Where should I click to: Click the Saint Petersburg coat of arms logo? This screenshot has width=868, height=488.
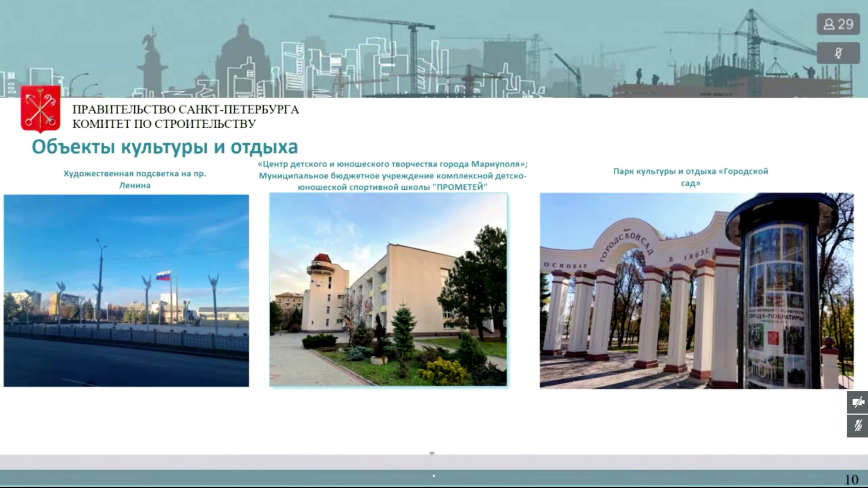[40, 108]
